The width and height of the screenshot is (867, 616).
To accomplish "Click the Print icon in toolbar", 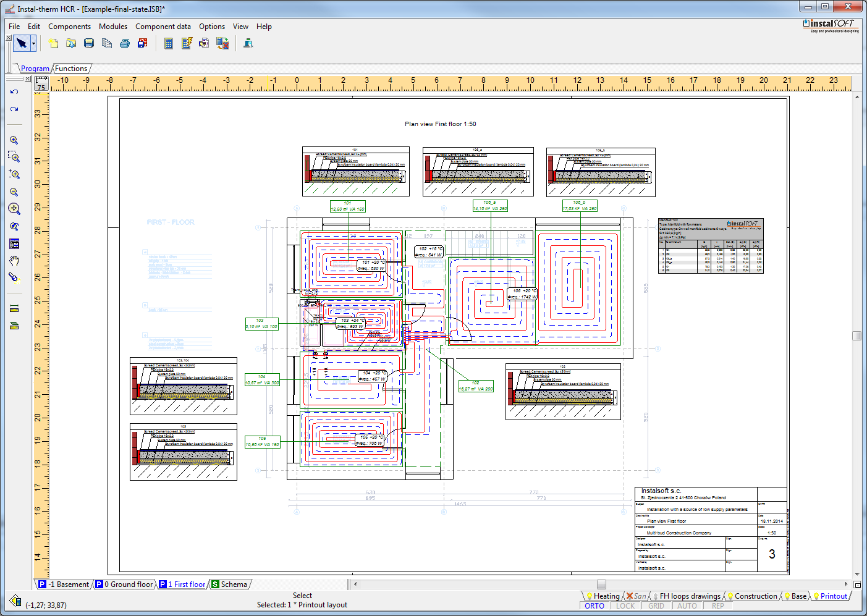I will point(125,43).
